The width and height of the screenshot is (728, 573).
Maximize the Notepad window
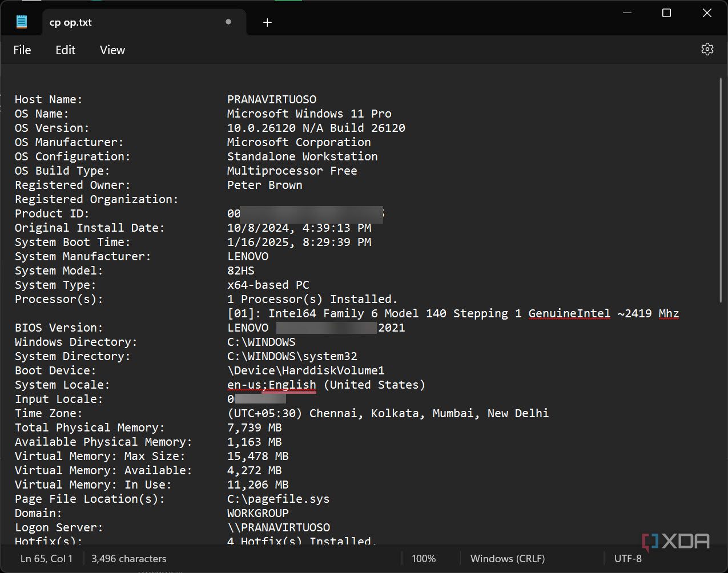tap(666, 13)
